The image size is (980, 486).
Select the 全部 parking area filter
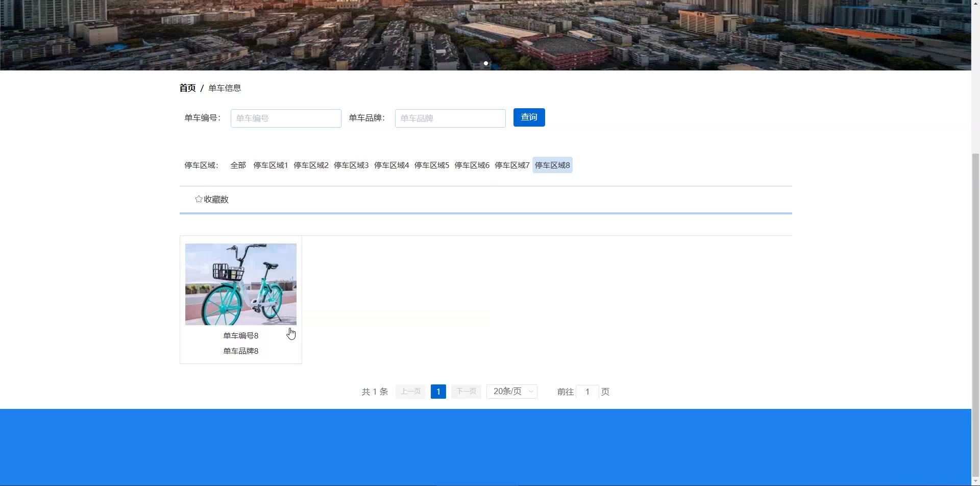(238, 165)
